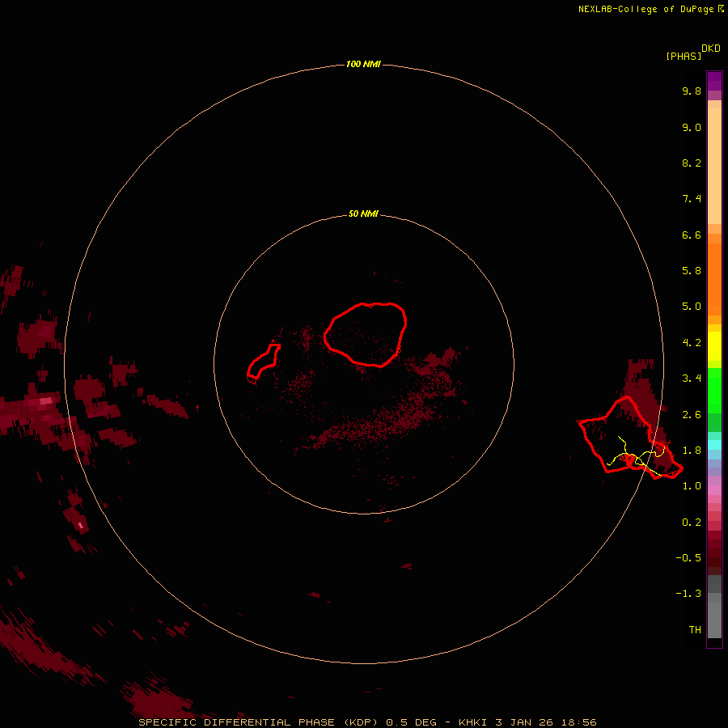Select the 5.0 scale label
Viewport: 728px width, 728px height.
tap(692, 307)
